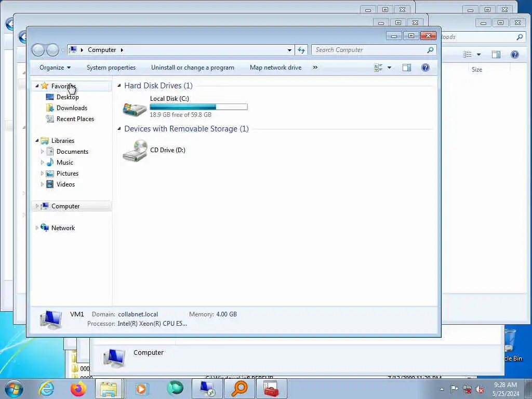532x399 pixels.
Task: Open the red toolbox app on taskbar
Action: pos(271,389)
